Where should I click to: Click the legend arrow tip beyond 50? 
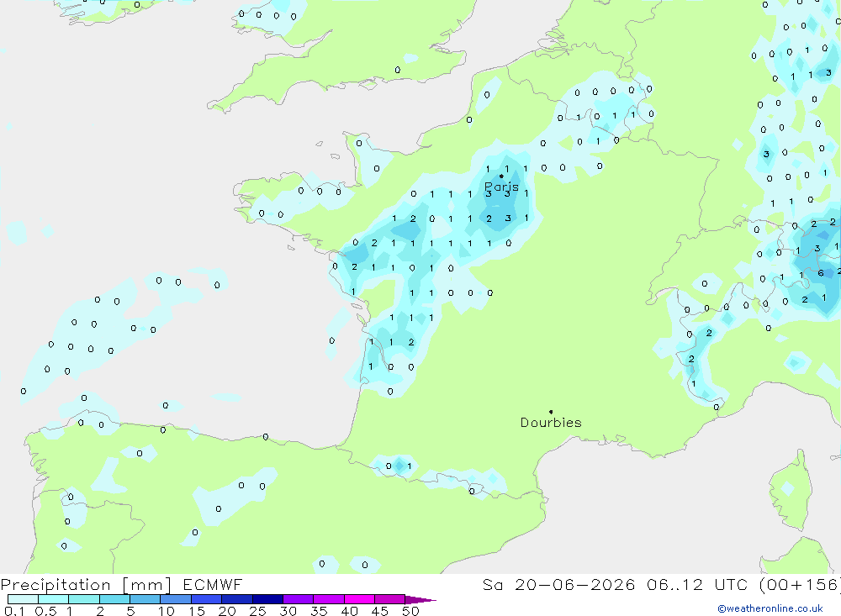pyautogui.click(x=421, y=599)
